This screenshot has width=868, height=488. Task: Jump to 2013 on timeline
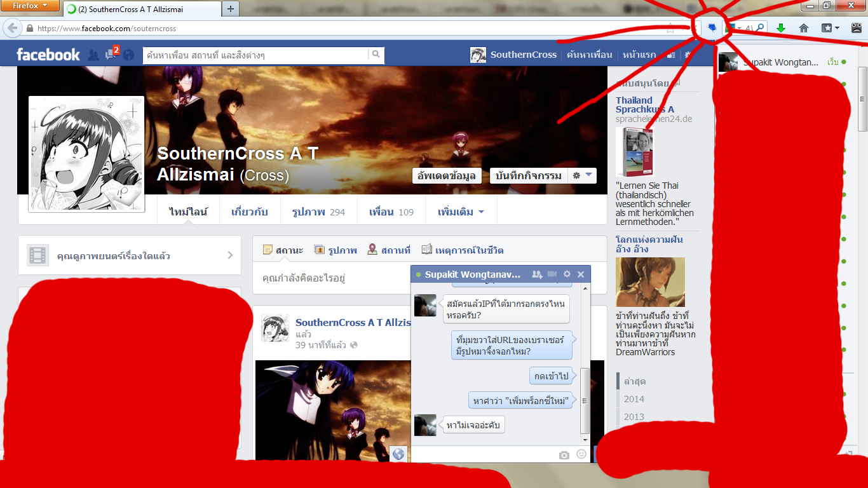click(x=634, y=417)
